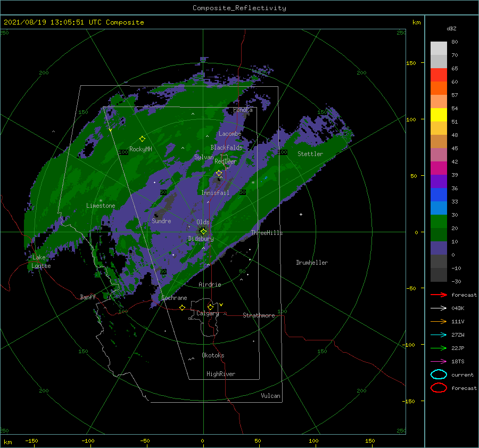479x448 pixels.
Task: Click the '2021/08/19 13:05:51 UTC Composite' timestamp
Action: [x=73, y=22]
